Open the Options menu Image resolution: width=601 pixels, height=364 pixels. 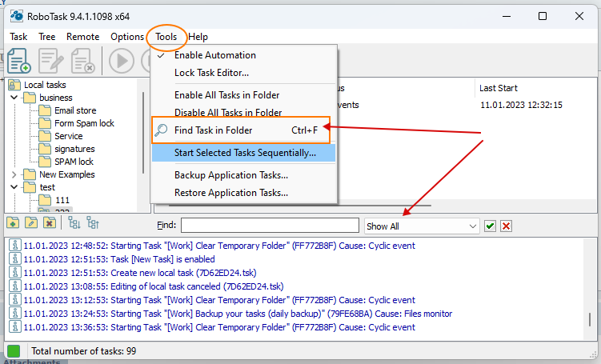(x=127, y=37)
